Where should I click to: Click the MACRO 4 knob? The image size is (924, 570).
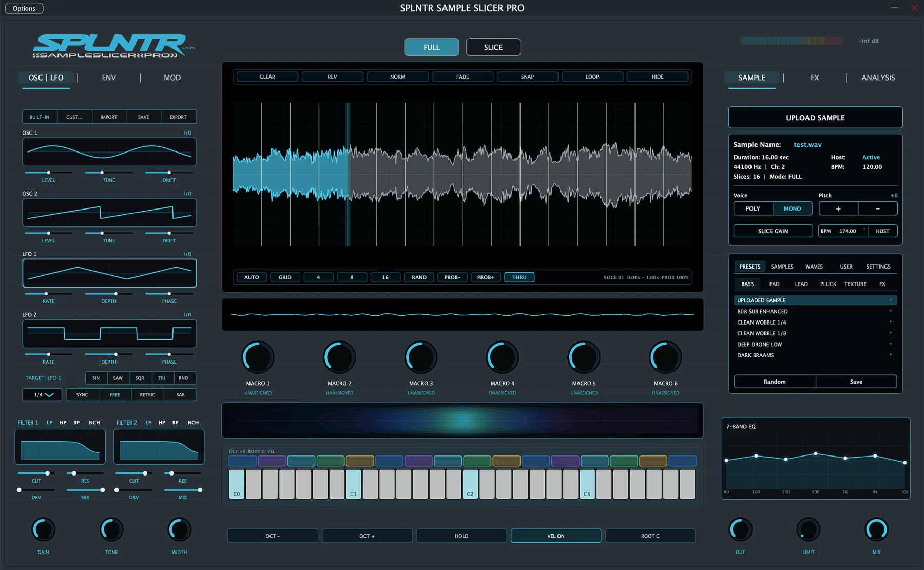pos(503,357)
